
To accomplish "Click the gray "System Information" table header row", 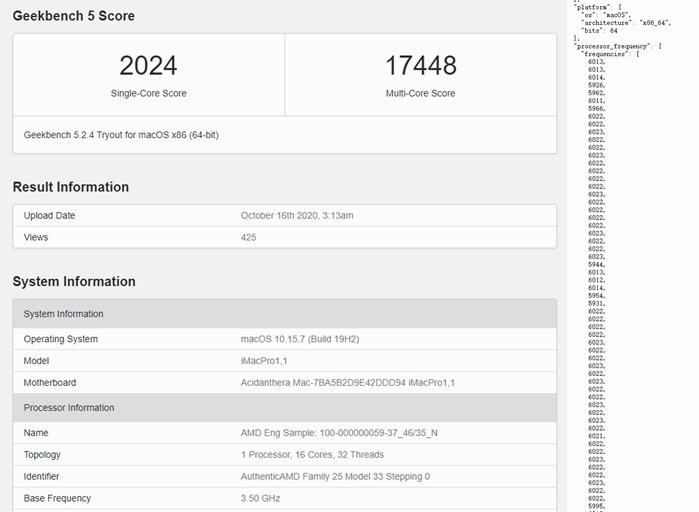I will click(285, 314).
